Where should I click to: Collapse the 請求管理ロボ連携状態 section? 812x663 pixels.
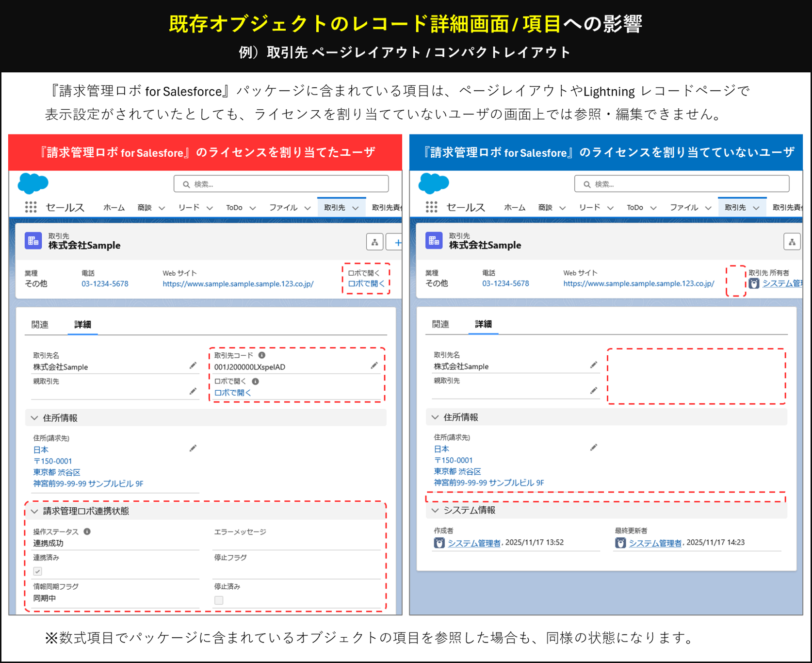tap(34, 511)
